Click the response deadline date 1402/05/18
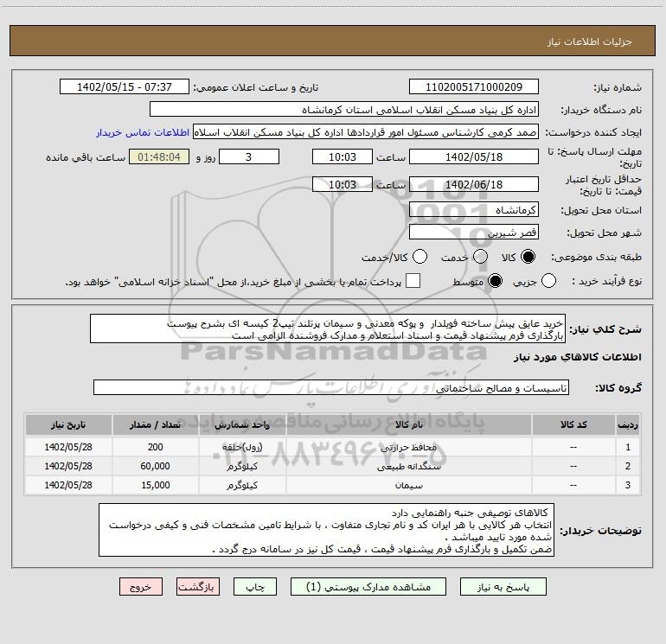 pyautogui.click(x=474, y=156)
